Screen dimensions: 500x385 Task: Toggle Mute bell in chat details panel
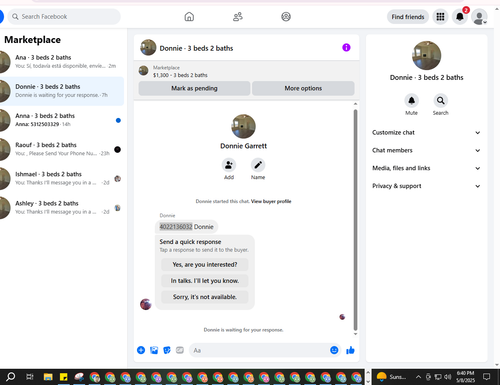[x=411, y=101]
